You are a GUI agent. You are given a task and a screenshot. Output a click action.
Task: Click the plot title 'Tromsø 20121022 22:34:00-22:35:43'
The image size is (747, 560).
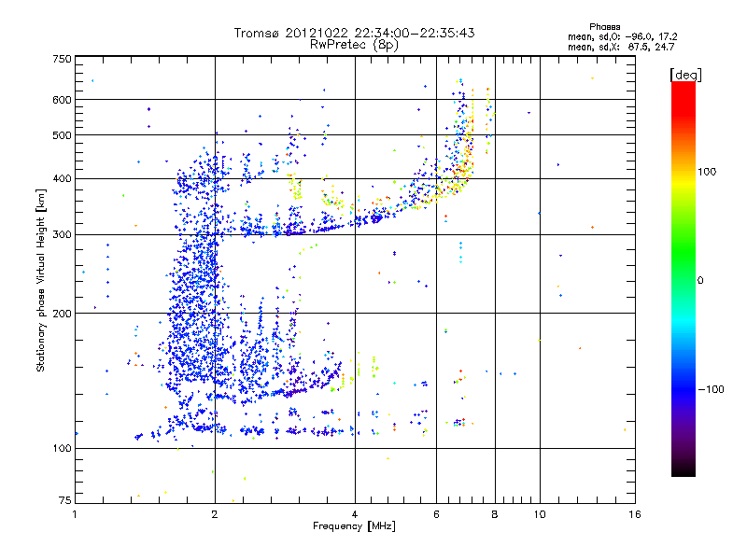point(355,33)
